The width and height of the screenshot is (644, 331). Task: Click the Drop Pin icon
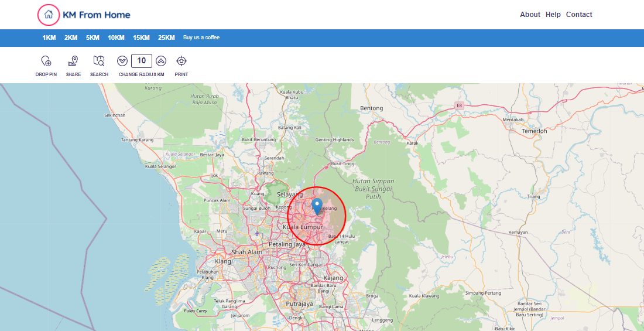[46, 61]
